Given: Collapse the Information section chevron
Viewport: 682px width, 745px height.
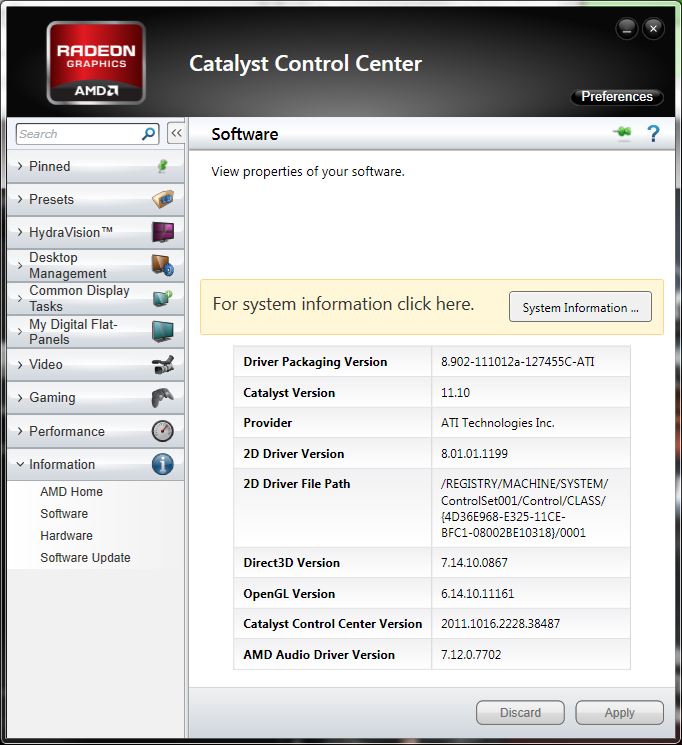Looking at the screenshot, I should (20, 464).
